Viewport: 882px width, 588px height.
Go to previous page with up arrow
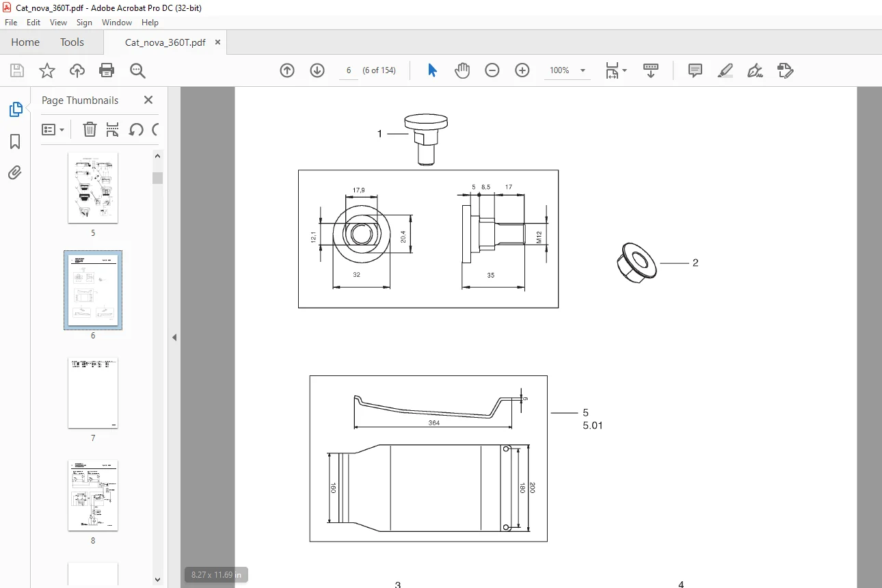pos(287,70)
